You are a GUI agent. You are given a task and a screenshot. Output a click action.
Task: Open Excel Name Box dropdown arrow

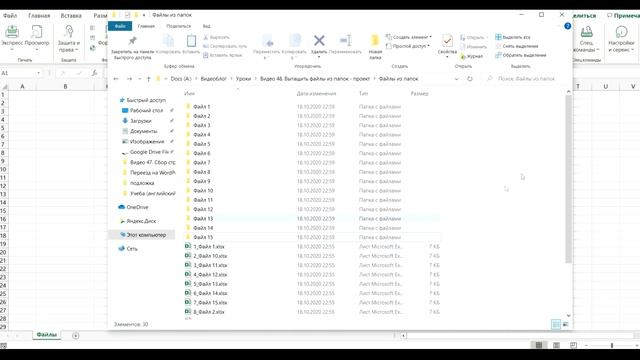click(39, 73)
